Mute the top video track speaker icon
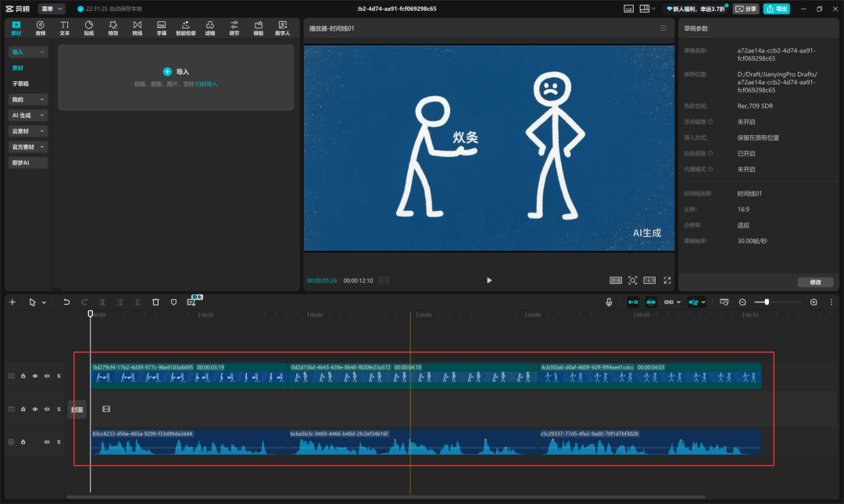This screenshot has width=844, height=504. [47, 376]
